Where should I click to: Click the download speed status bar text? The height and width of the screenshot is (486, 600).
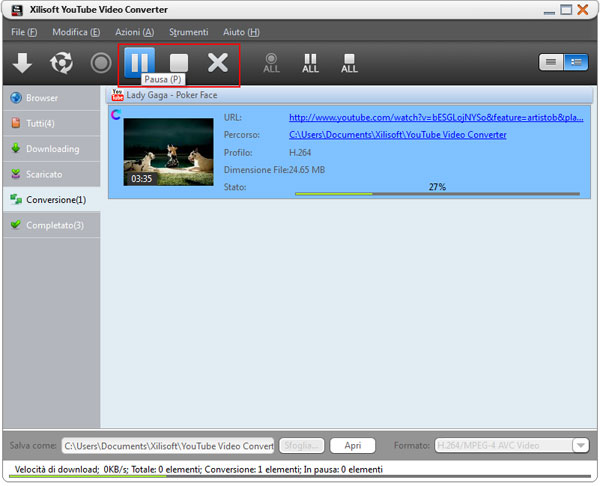pos(199,470)
